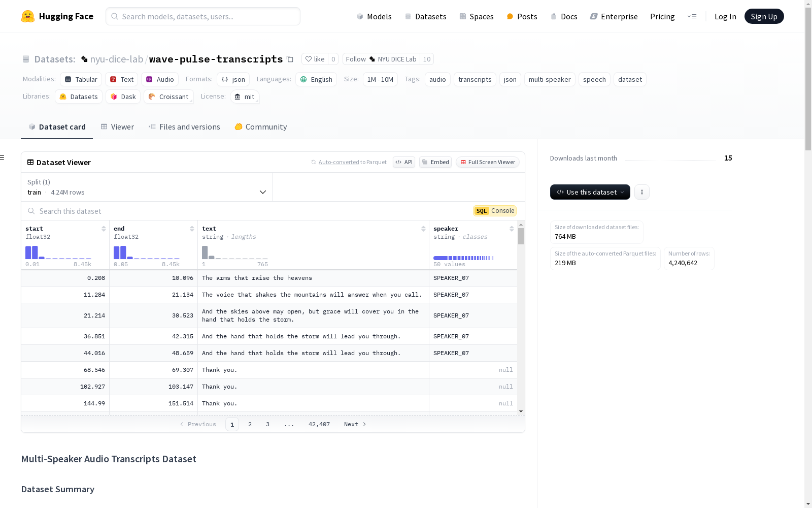Filter by Tabular modality tag
Viewport: 812px width, 508px height.
click(81, 79)
